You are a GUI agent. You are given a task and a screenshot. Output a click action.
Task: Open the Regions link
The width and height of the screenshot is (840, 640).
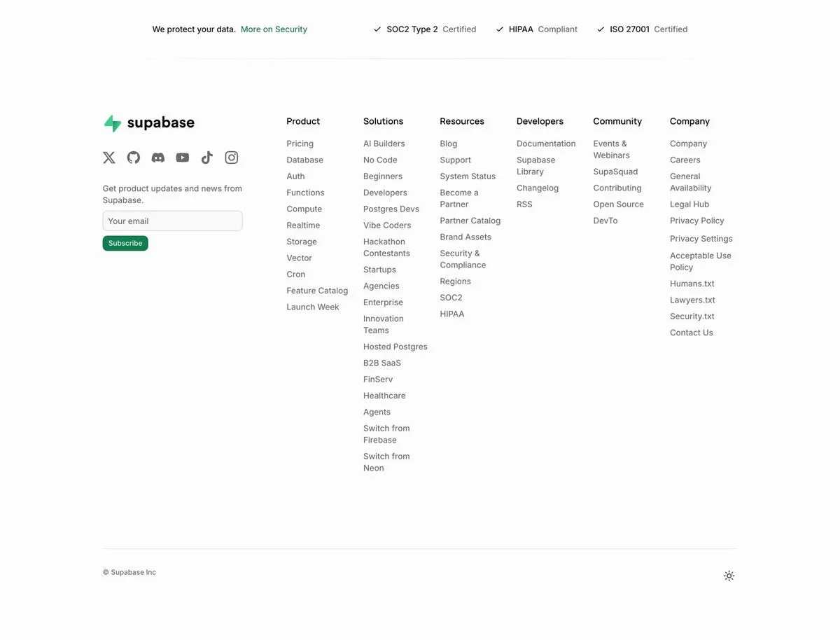point(455,281)
